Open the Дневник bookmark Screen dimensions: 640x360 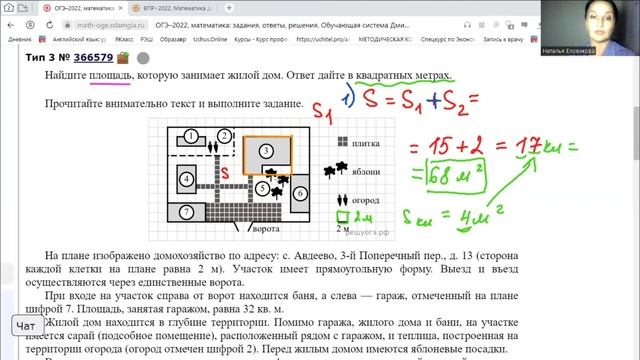(x=20, y=40)
